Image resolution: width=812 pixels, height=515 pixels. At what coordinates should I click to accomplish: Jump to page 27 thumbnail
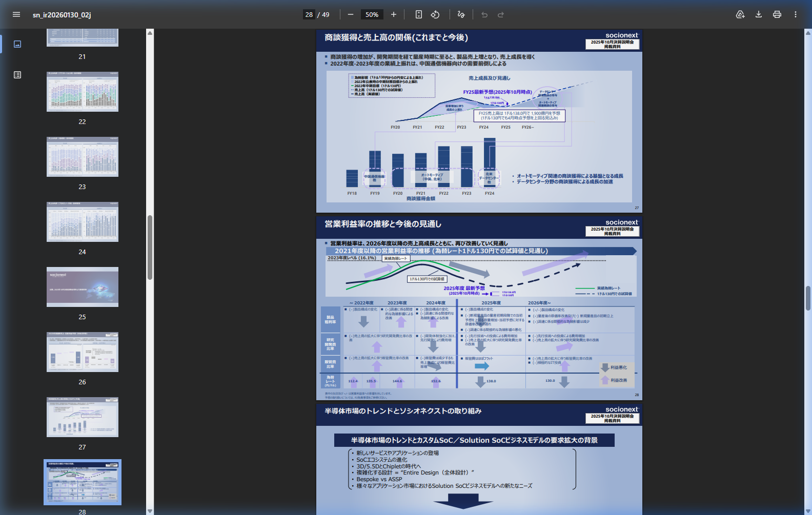[x=83, y=417]
